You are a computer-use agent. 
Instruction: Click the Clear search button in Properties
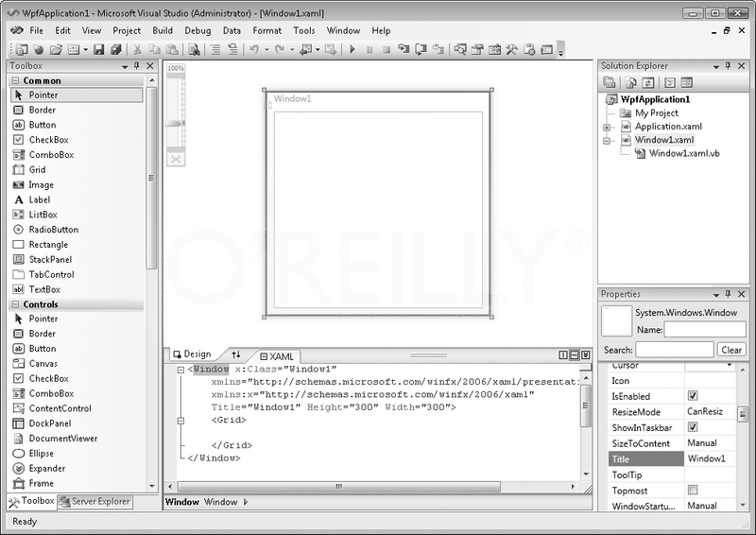(x=731, y=350)
